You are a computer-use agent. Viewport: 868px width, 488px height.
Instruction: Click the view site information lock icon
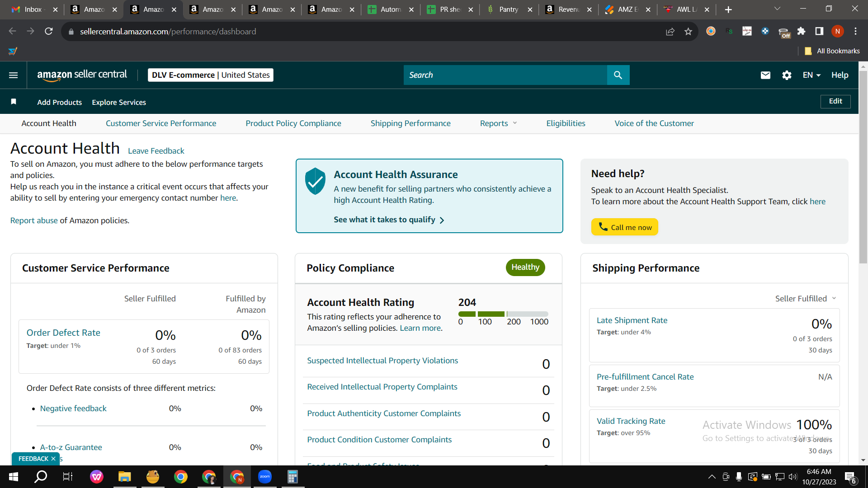71,32
